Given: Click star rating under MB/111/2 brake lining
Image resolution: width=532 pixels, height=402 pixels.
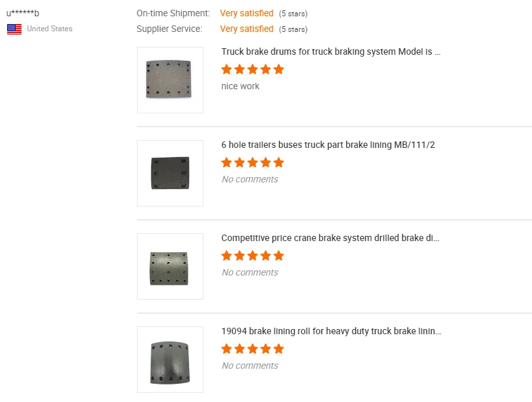Looking at the screenshot, I should coord(252,162).
